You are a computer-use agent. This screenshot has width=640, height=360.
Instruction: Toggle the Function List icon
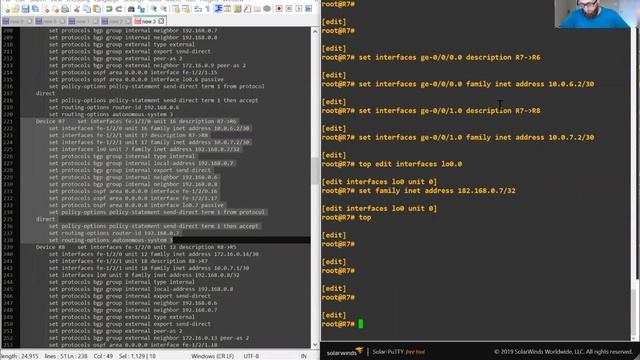point(247,9)
